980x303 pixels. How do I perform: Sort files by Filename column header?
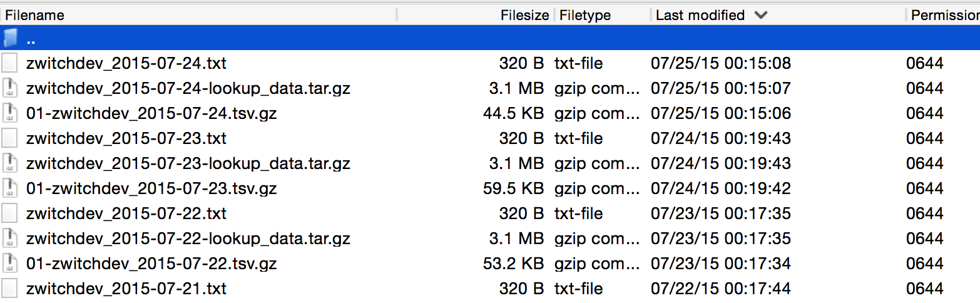click(35, 15)
